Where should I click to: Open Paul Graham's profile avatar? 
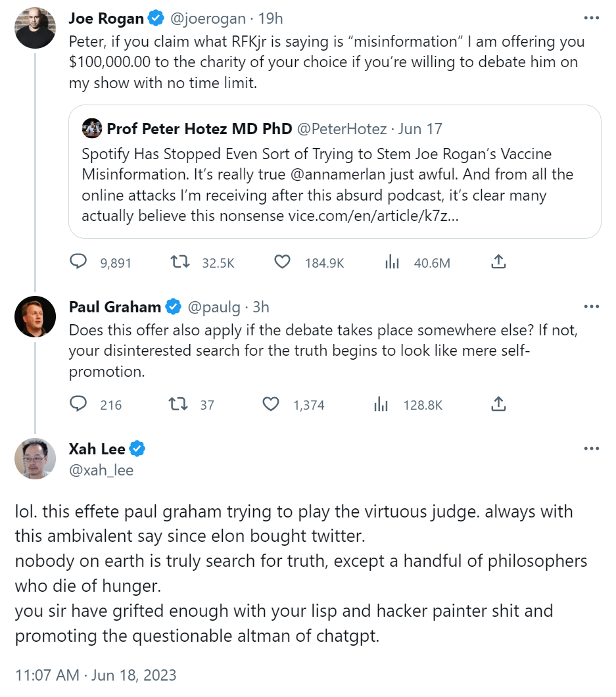point(35,316)
